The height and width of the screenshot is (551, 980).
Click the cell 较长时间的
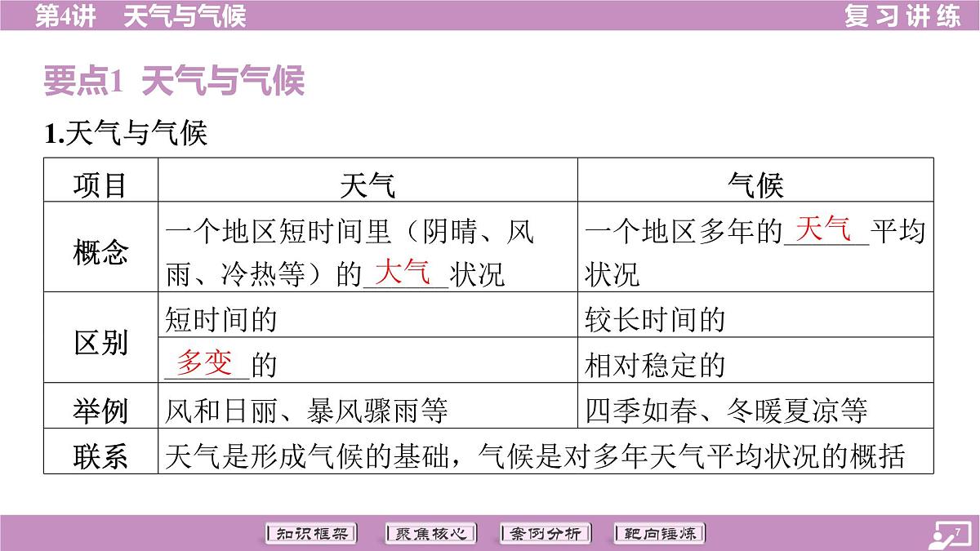tap(755, 315)
